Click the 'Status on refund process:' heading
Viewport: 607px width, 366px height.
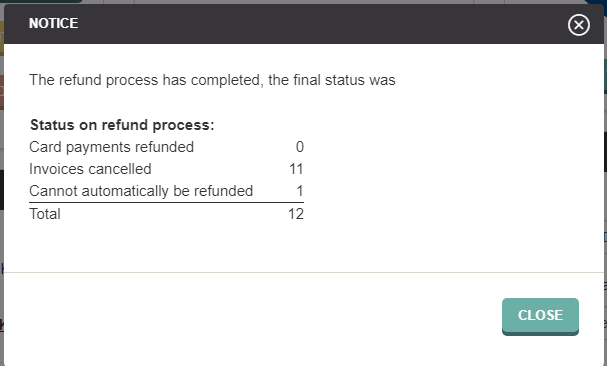tap(122, 125)
